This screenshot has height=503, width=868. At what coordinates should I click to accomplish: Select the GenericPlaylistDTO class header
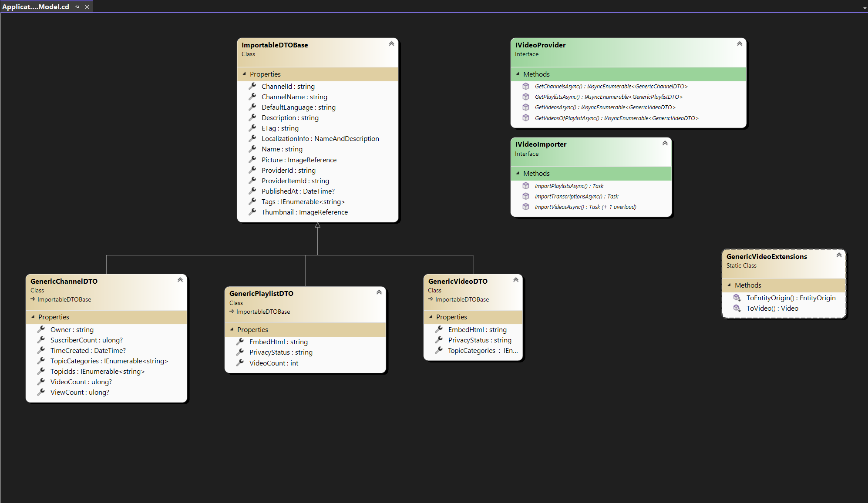click(261, 293)
